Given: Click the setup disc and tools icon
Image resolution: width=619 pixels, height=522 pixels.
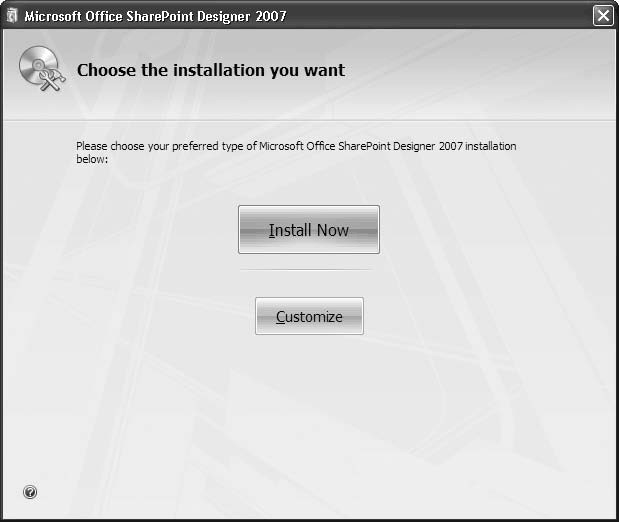Looking at the screenshot, I should [41, 70].
